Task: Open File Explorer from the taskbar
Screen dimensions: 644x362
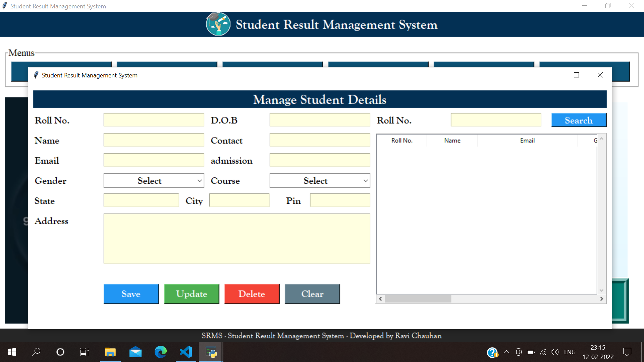Action: click(x=110, y=352)
